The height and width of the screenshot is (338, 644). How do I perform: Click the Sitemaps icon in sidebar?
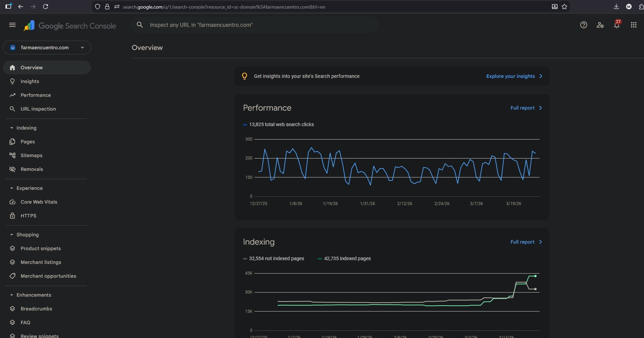point(12,155)
